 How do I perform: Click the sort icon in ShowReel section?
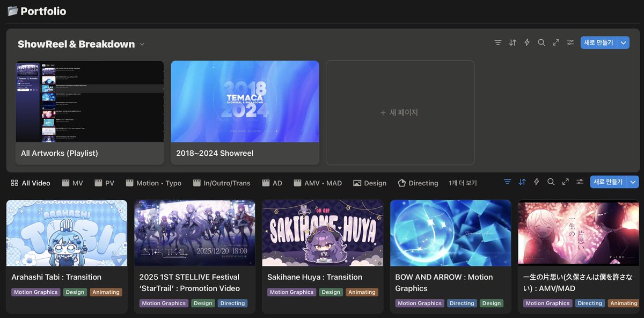513,42
